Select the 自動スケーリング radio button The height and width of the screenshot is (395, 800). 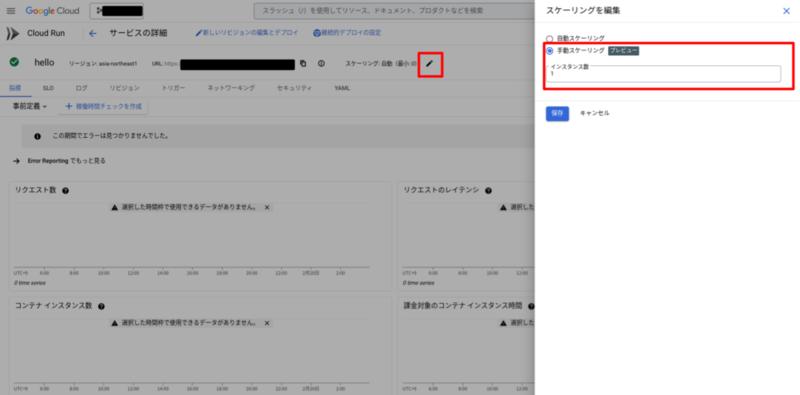[x=549, y=38]
